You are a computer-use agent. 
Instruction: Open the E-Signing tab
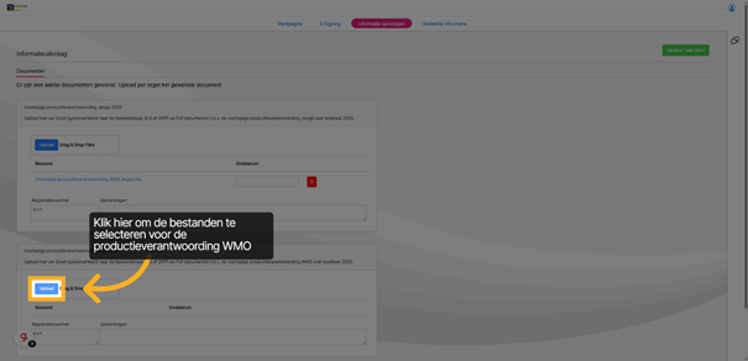330,24
